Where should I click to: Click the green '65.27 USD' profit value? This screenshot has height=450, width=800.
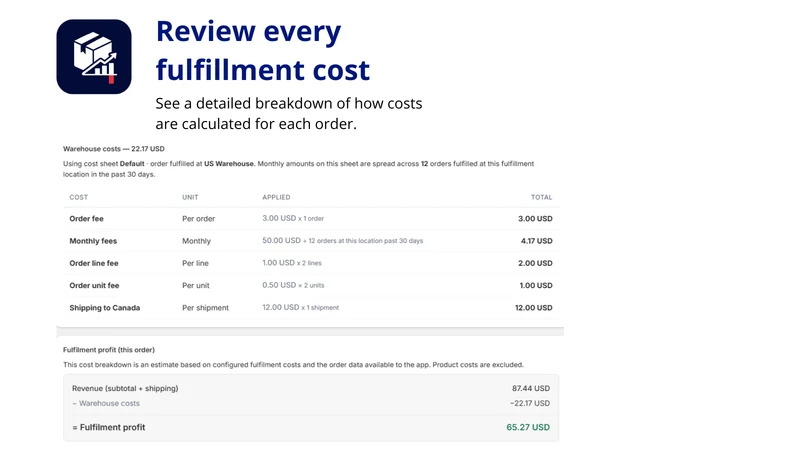pyautogui.click(x=528, y=428)
